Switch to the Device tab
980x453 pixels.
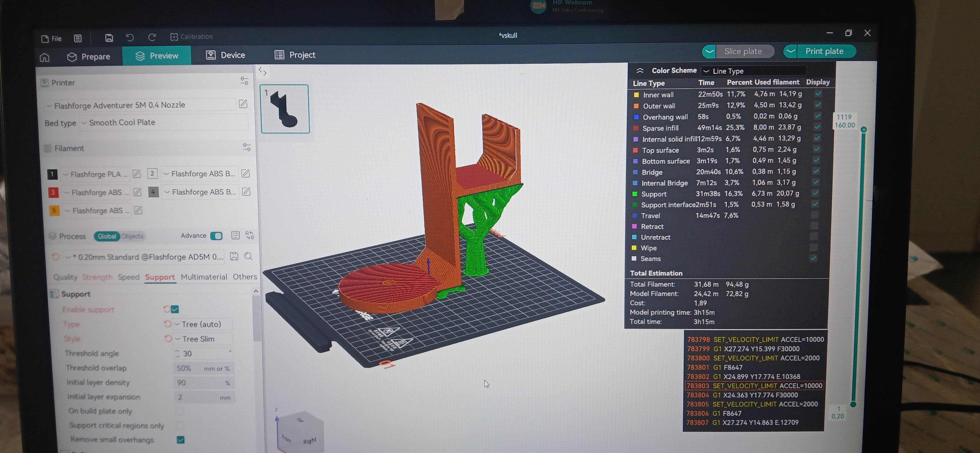[x=226, y=55]
